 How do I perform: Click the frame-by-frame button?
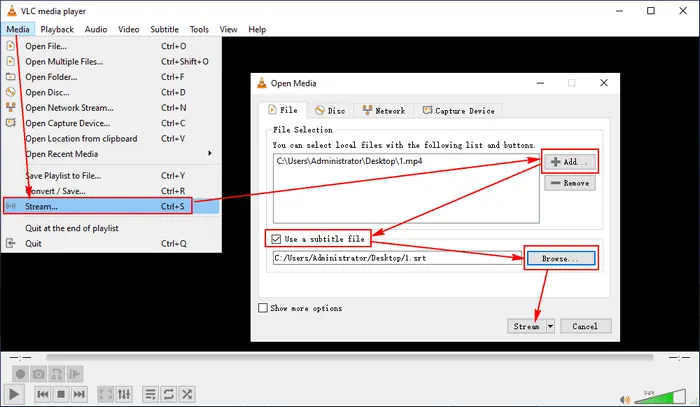(x=75, y=374)
